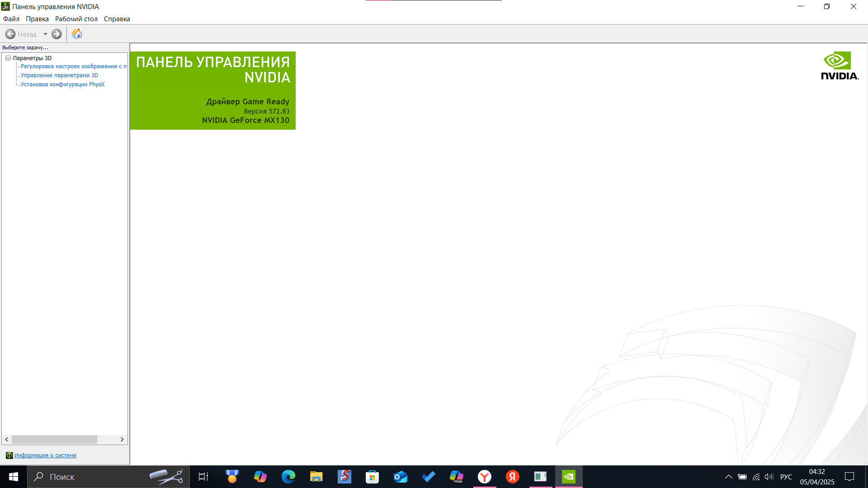Open Регулировка настроек изображения task
This screenshot has height=488, width=868.
[74, 66]
